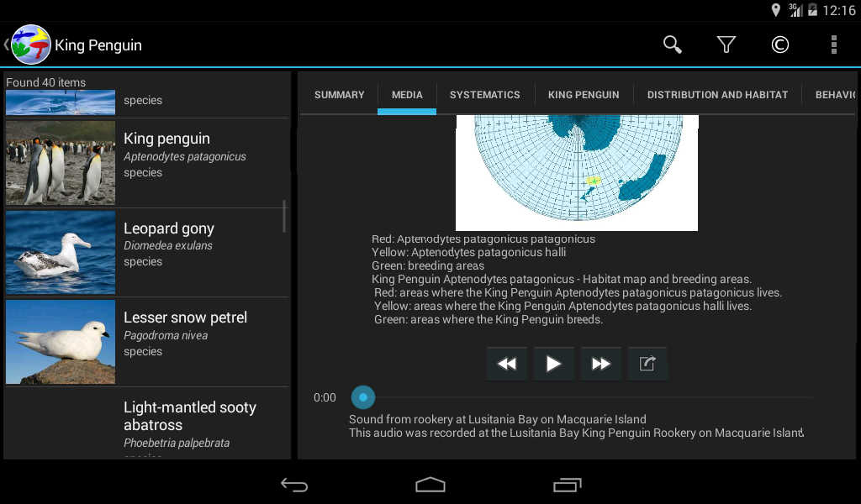Open the partially visible Behaviour tab
This screenshot has width=861, height=504.
click(x=835, y=95)
